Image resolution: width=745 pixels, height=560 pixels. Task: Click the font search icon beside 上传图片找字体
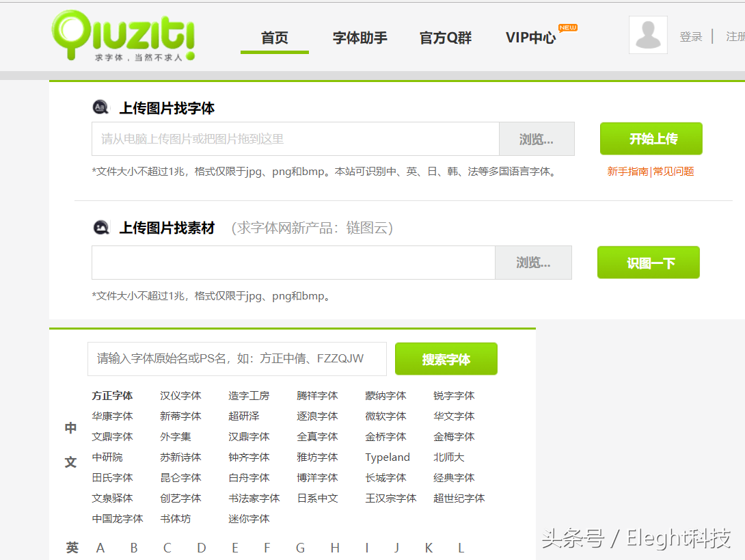coord(100,107)
